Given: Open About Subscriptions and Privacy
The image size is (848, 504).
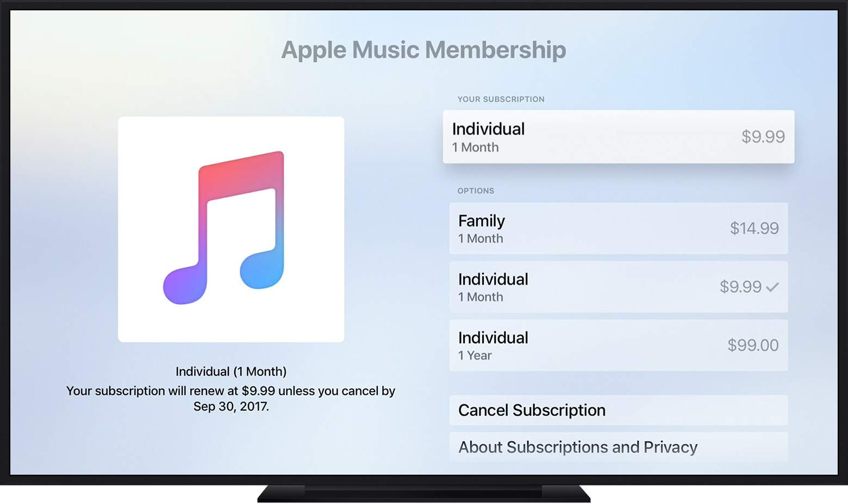Looking at the screenshot, I should click(619, 448).
